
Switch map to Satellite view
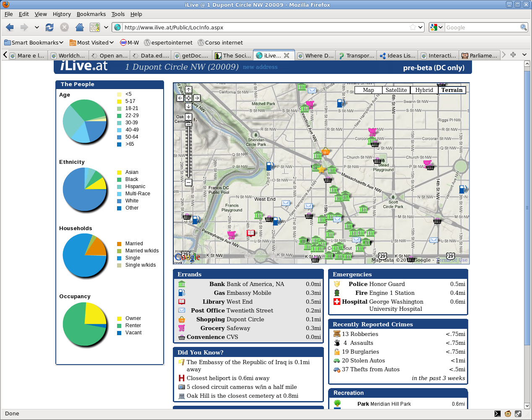pyautogui.click(x=396, y=90)
